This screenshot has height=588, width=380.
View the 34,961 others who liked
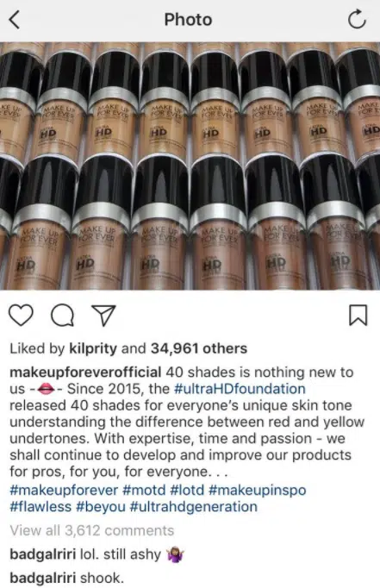pyautogui.click(x=199, y=349)
